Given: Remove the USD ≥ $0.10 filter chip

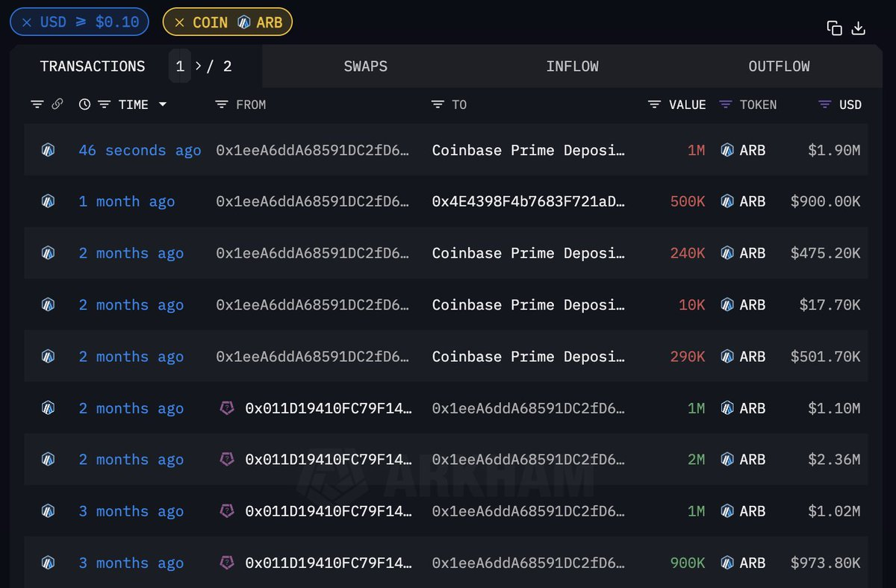Looking at the screenshot, I should (27, 22).
